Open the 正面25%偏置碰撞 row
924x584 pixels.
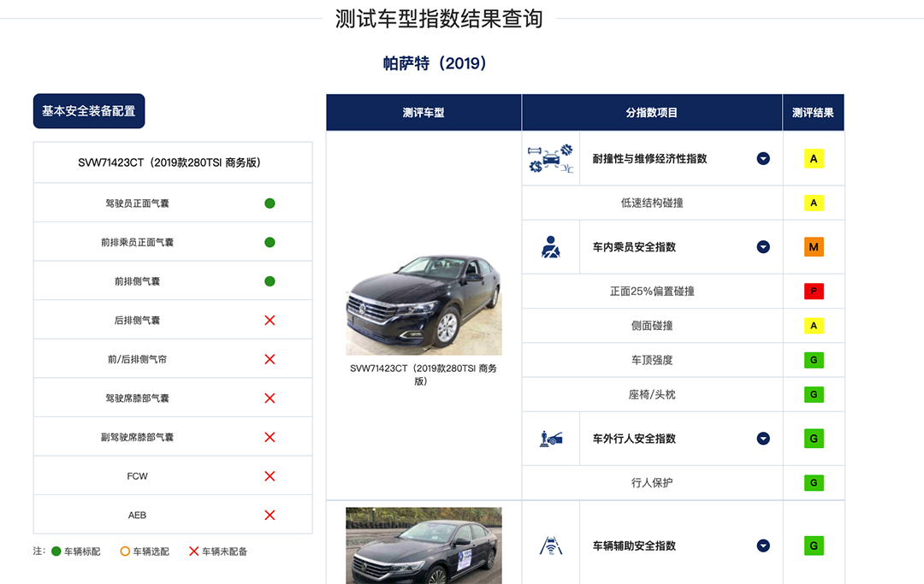click(652, 292)
